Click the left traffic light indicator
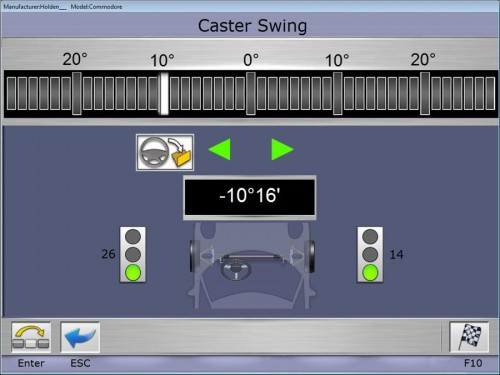 (133, 255)
